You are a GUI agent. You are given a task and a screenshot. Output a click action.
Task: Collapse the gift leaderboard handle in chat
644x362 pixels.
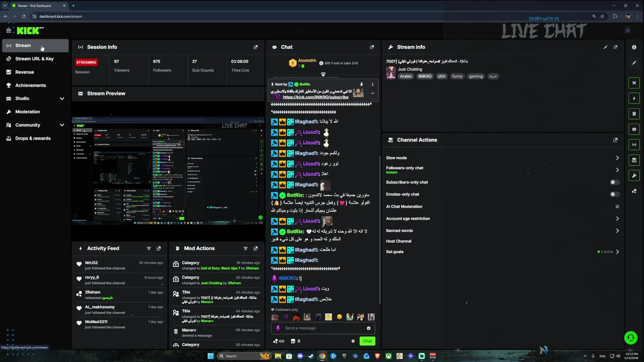click(323, 74)
